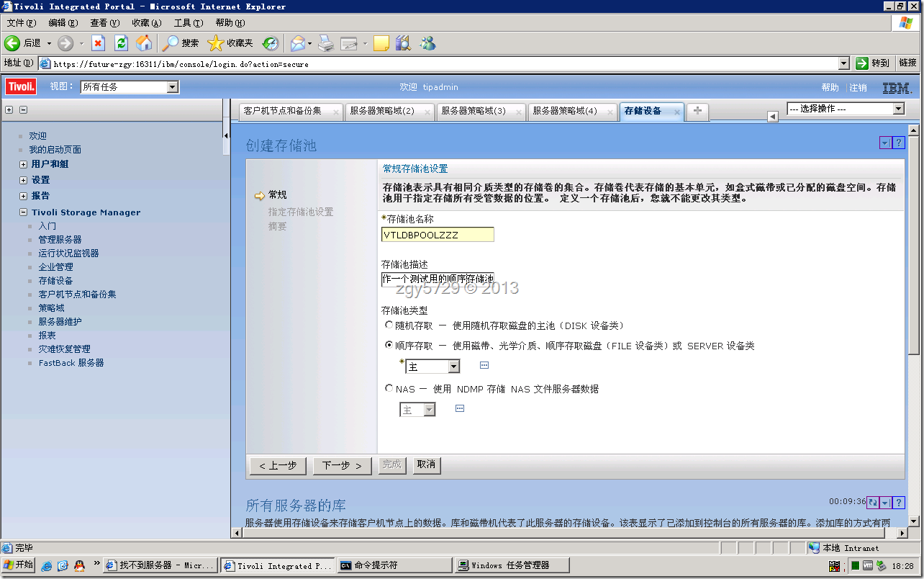
Task: Click the 存储池名称 input field
Action: click(438, 235)
